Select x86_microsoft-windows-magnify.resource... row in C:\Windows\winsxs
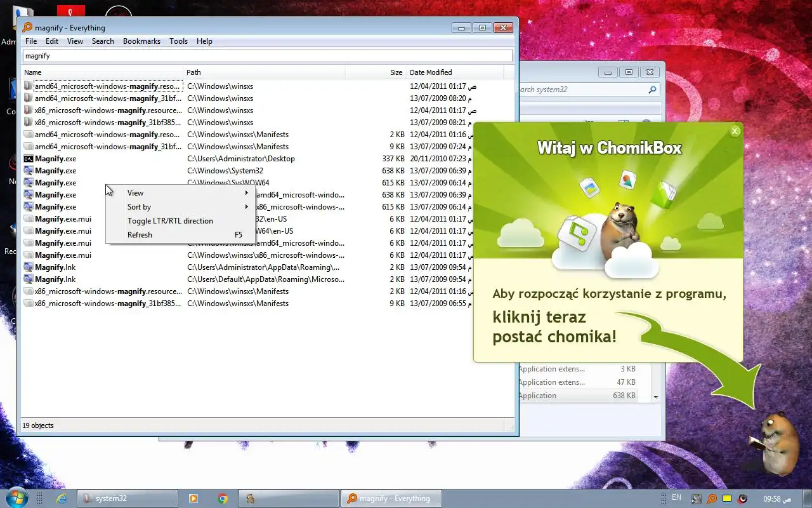812x508 pixels. coord(266,110)
